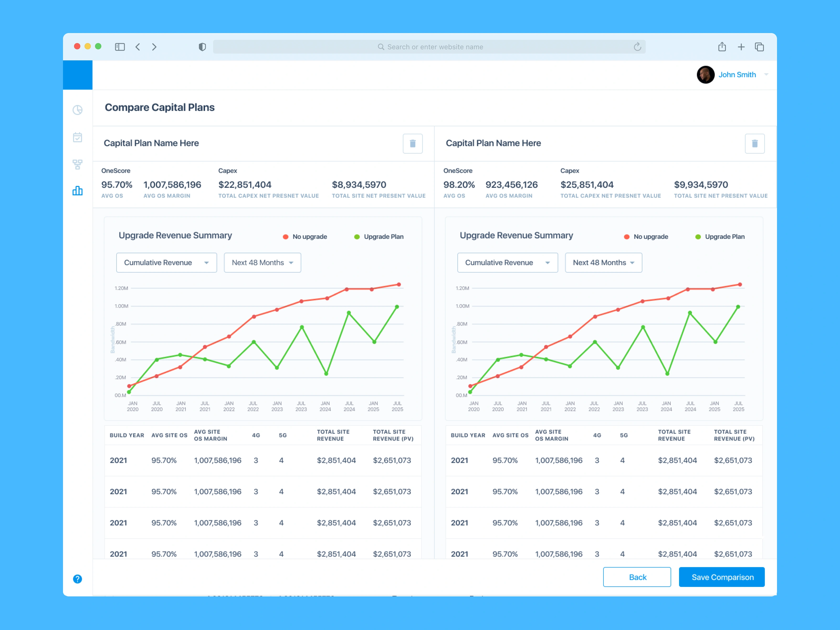This screenshot has height=630, width=840.
Task: Click the blue help question mark icon
Action: [x=77, y=579]
